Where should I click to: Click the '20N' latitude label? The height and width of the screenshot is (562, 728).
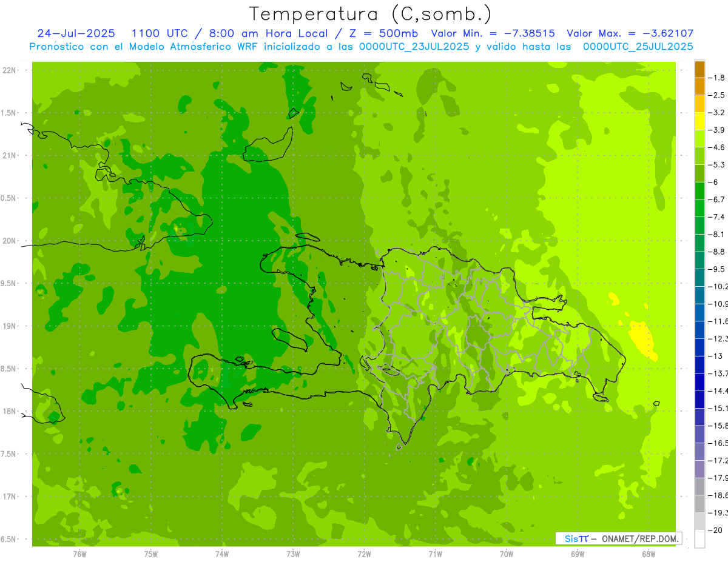(x=9, y=241)
